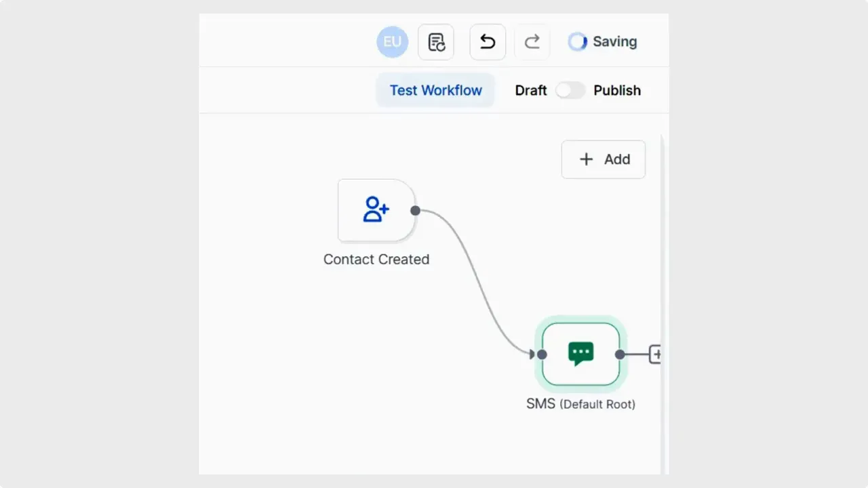Switch the workflow from Draft to Publish
This screenshot has height=488, width=868.
coord(570,90)
